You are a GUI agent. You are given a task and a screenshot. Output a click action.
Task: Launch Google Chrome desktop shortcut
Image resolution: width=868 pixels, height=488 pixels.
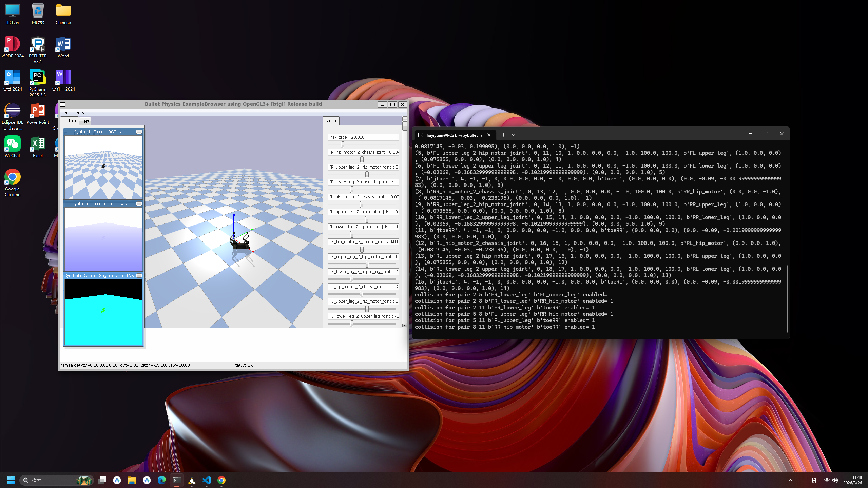pyautogui.click(x=13, y=183)
